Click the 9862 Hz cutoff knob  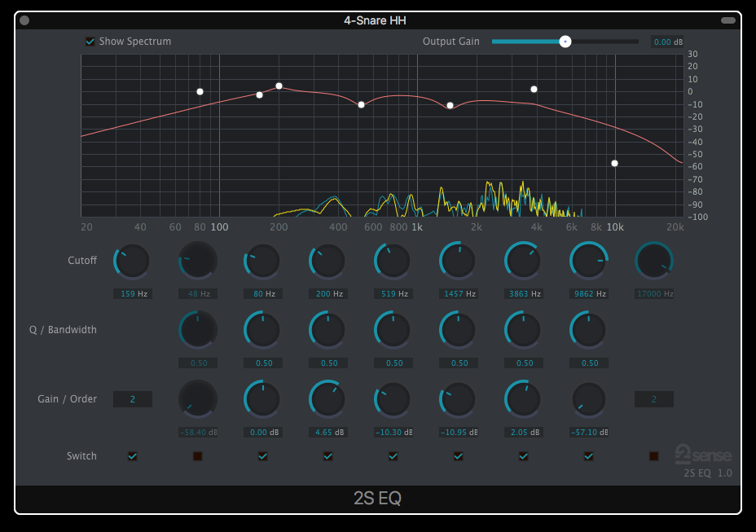coord(588,262)
